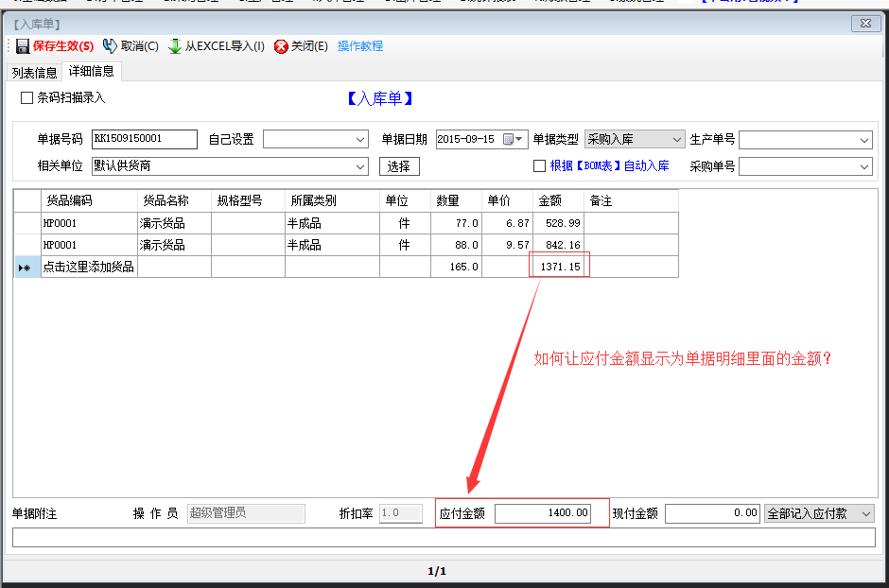Click the 从EXCEL导入 import icon
This screenshot has width=889, height=588.
177,44
